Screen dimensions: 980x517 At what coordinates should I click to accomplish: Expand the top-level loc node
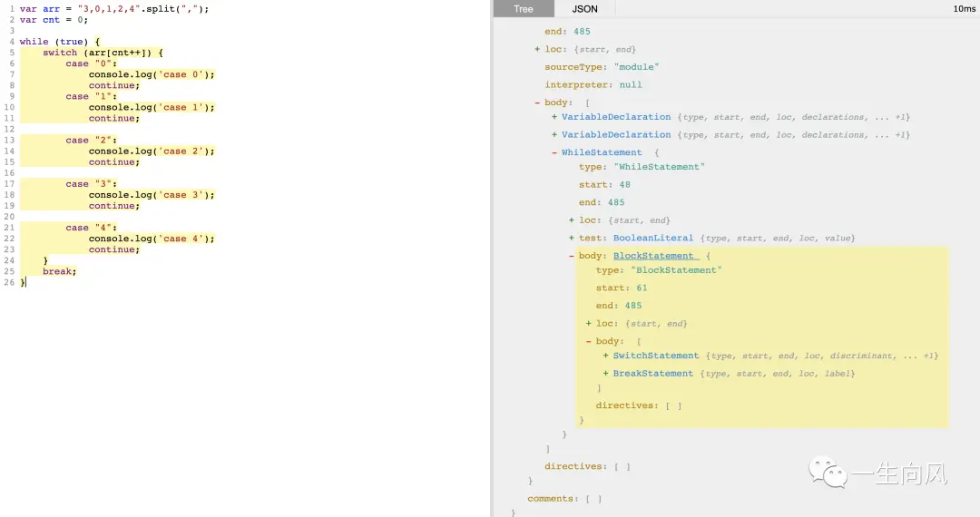(x=537, y=49)
